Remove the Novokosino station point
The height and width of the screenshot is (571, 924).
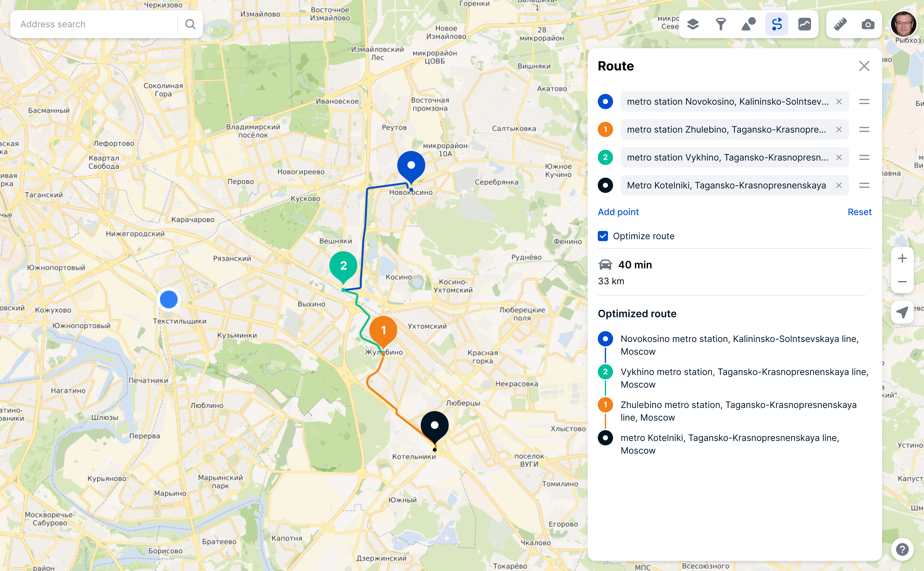tap(839, 102)
